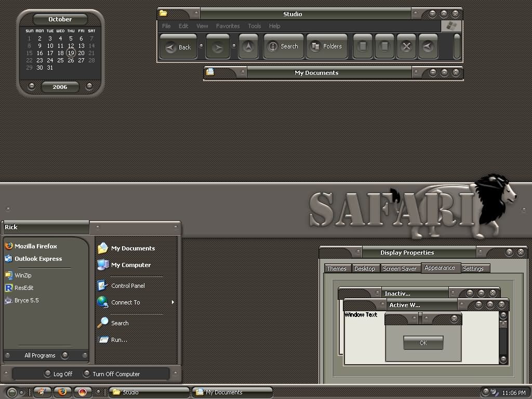Click the October month header on the calendar
532x399 pixels.
[x=60, y=19]
